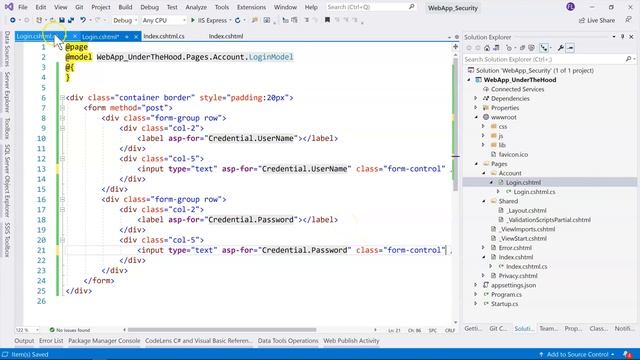This screenshot has height=360, width=640.
Task: Open Solution Explorer Properties wrench icon
Action: 561,48
